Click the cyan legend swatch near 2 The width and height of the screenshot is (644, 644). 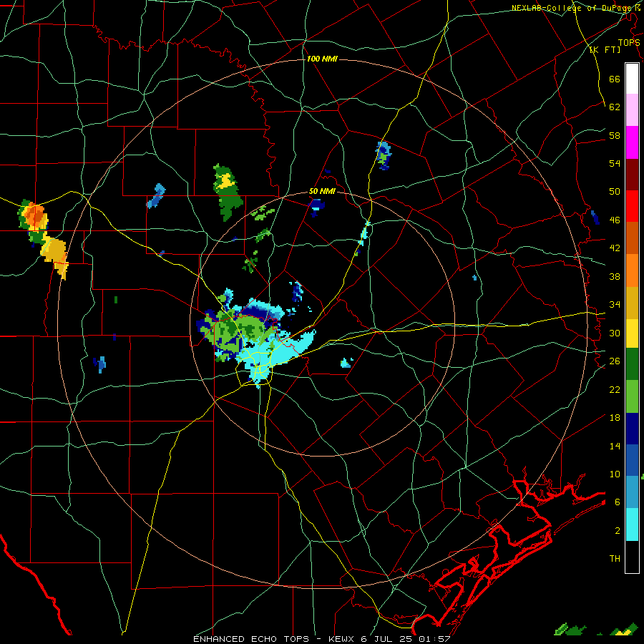(x=632, y=525)
